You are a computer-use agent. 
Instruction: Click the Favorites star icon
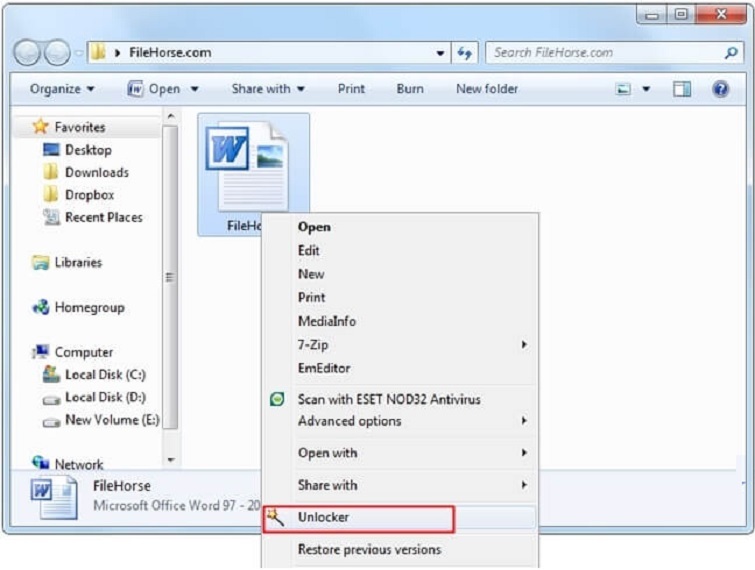(40, 127)
